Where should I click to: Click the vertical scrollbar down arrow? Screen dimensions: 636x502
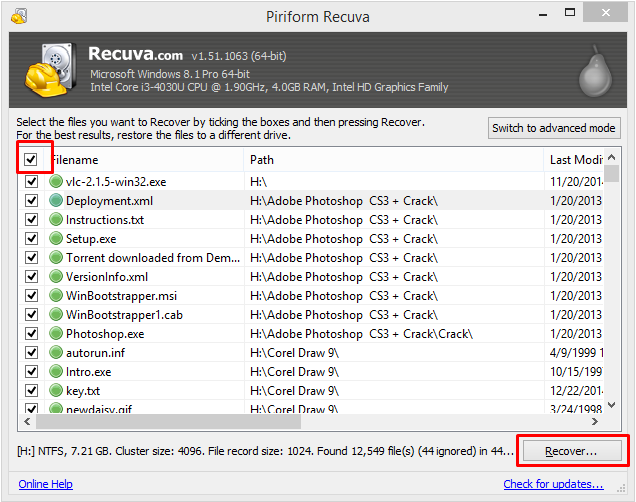612,405
